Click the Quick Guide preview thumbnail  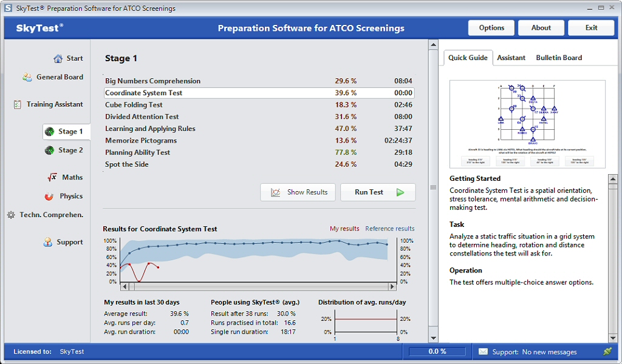527,124
